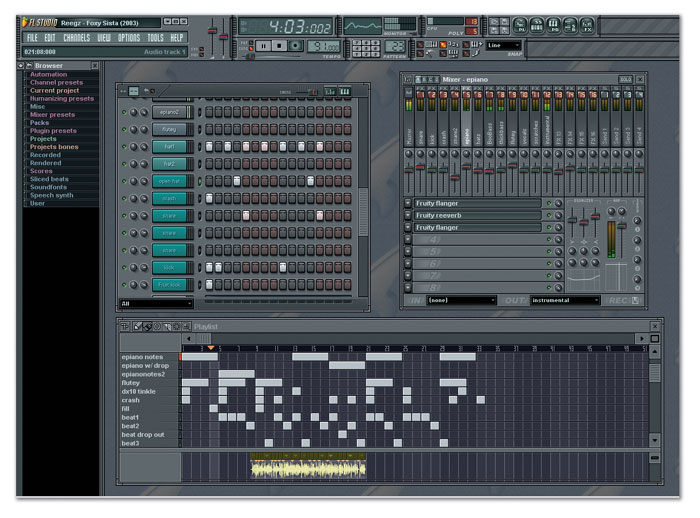Click the main volume slider in toolbar
Viewport: 700px width, 518px height.
pos(212,31)
